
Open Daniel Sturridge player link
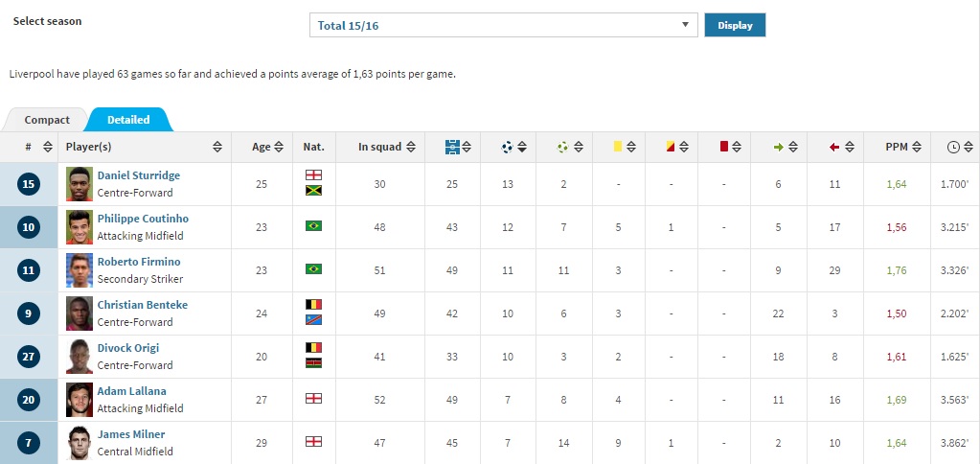139,175
